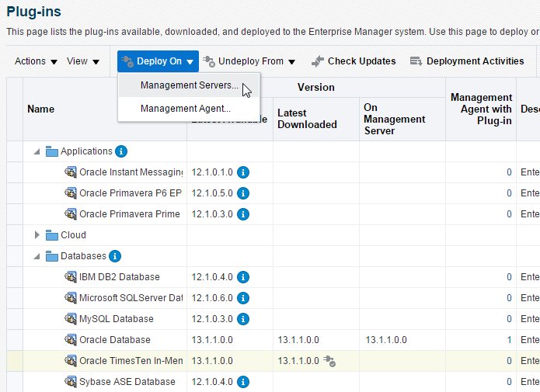Click the row selector for Oracle TimesTen

point(15,361)
